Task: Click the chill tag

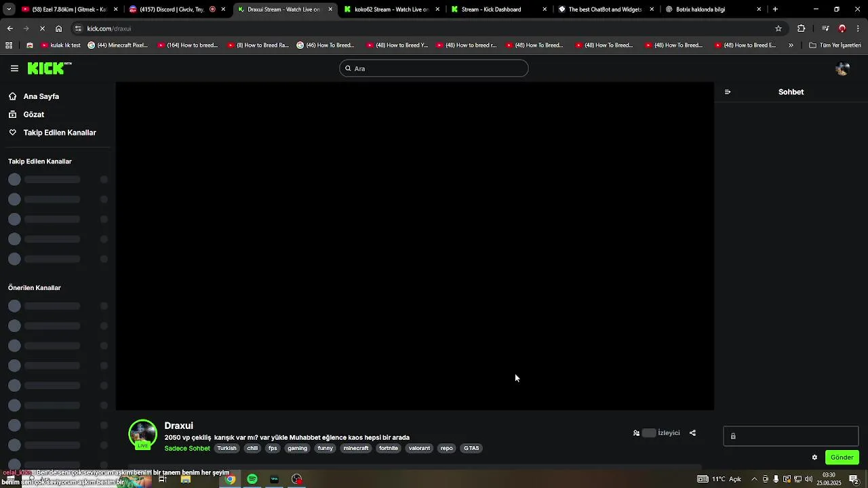Action: (x=252, y=449)
